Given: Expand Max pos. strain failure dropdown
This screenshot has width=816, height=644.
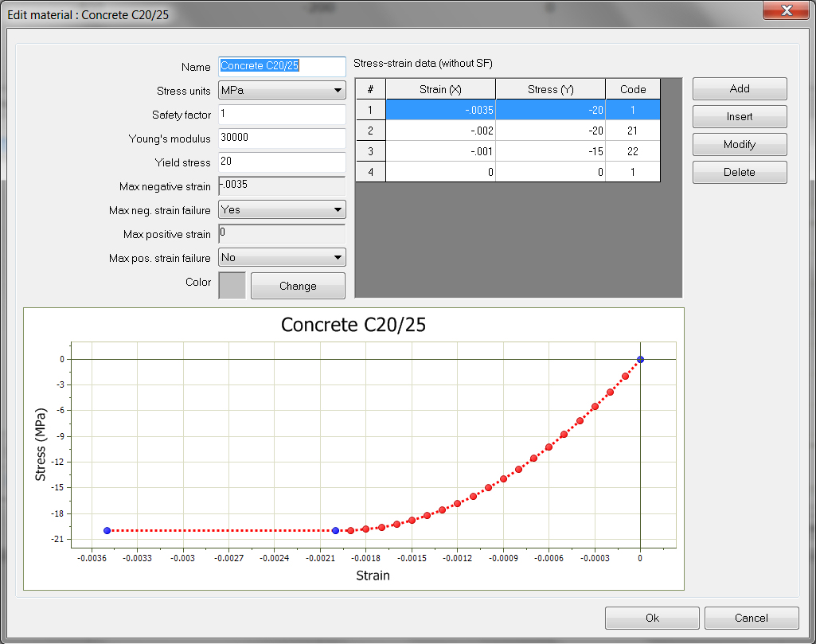Looking at the screenshot, I should point(282,258).
